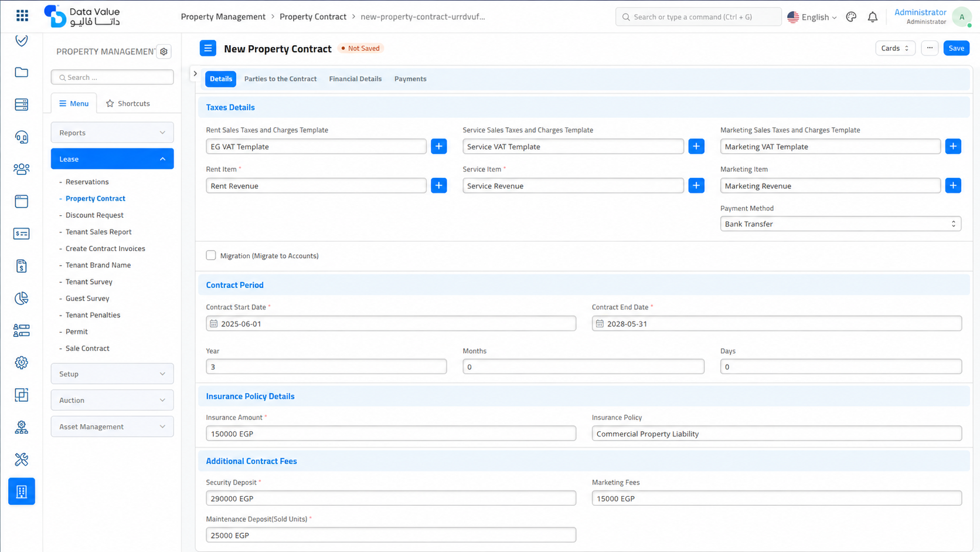Open the overlapping squares sidebar module

[22, 395]
